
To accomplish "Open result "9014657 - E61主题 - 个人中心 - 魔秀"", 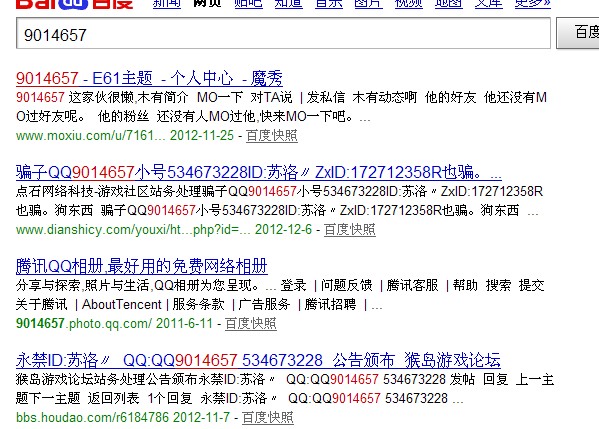I will [149, 78].
